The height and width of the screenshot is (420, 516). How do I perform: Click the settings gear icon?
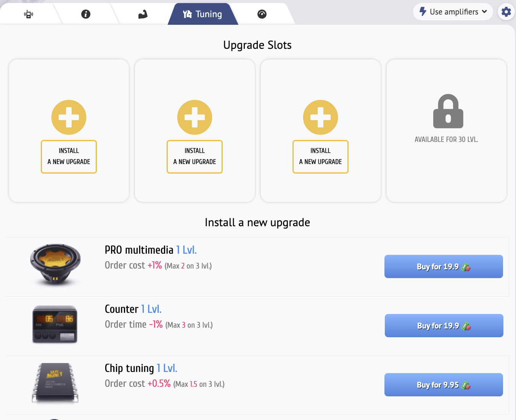506,12
